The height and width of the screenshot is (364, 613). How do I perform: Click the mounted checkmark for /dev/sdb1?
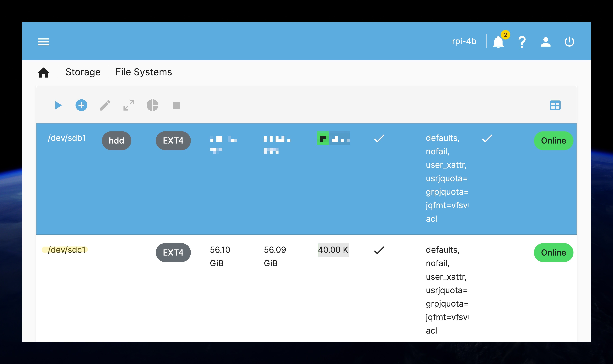click(x=379, y=139)
